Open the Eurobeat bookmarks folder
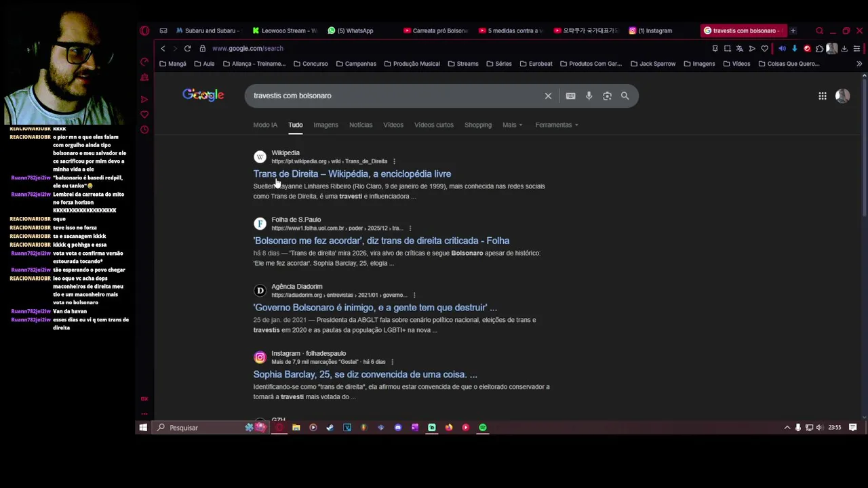 (536, 64)
